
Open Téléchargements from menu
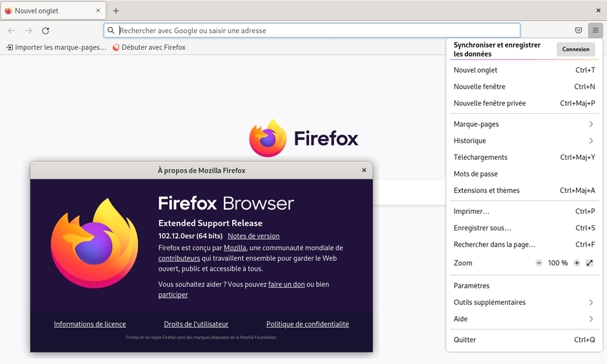[x=524, y=158]
